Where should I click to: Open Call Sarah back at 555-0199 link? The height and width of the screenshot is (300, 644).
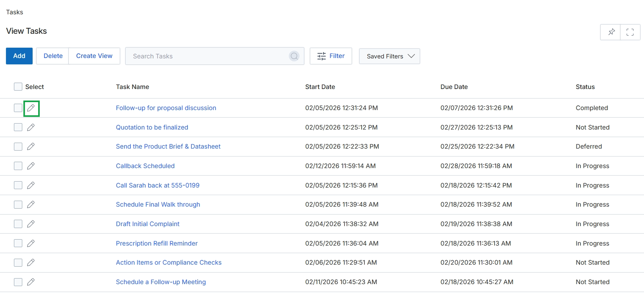coord(158,185)
